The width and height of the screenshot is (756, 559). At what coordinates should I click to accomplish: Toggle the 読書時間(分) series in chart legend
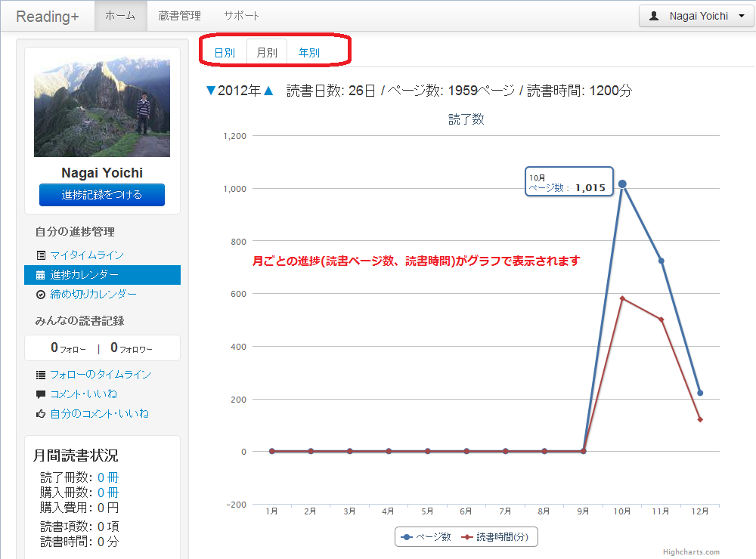pos(498,537)
